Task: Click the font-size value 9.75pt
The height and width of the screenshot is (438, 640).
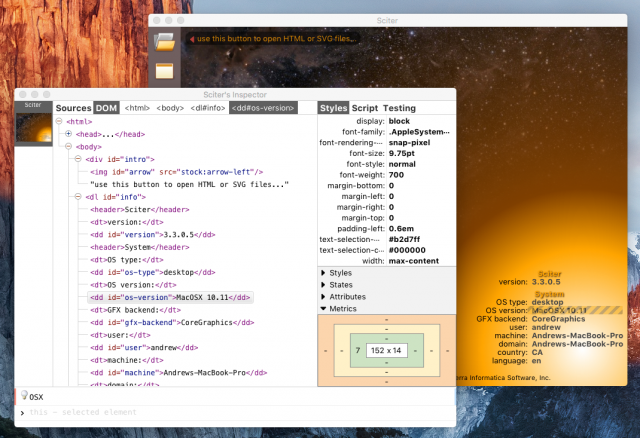Action: 401,153
